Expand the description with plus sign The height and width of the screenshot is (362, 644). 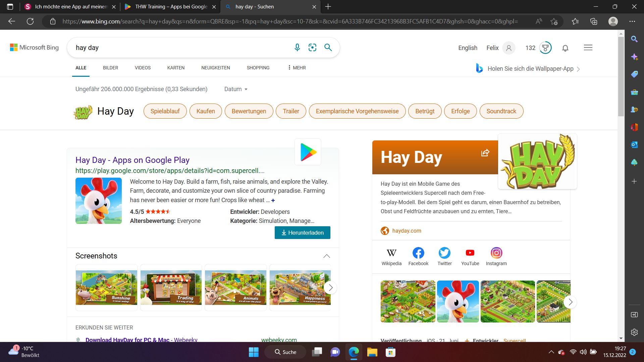tap(273, 200)
